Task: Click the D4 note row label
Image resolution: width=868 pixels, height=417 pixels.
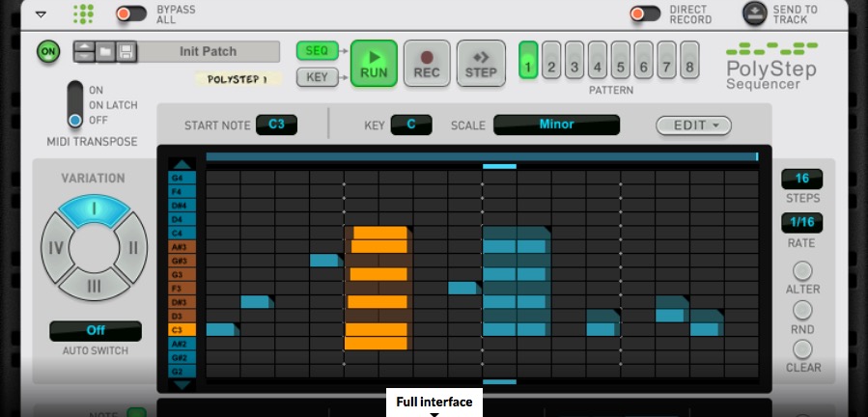Action: coord(182,219)
